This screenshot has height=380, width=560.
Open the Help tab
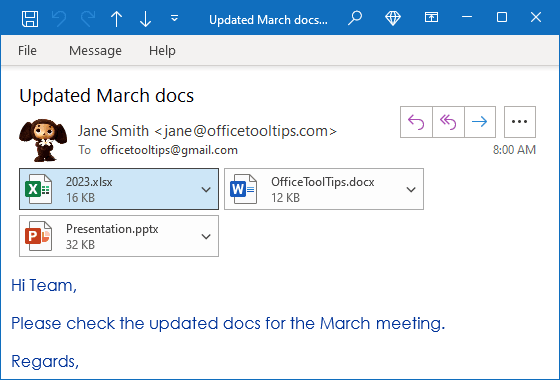pos(162,51)
